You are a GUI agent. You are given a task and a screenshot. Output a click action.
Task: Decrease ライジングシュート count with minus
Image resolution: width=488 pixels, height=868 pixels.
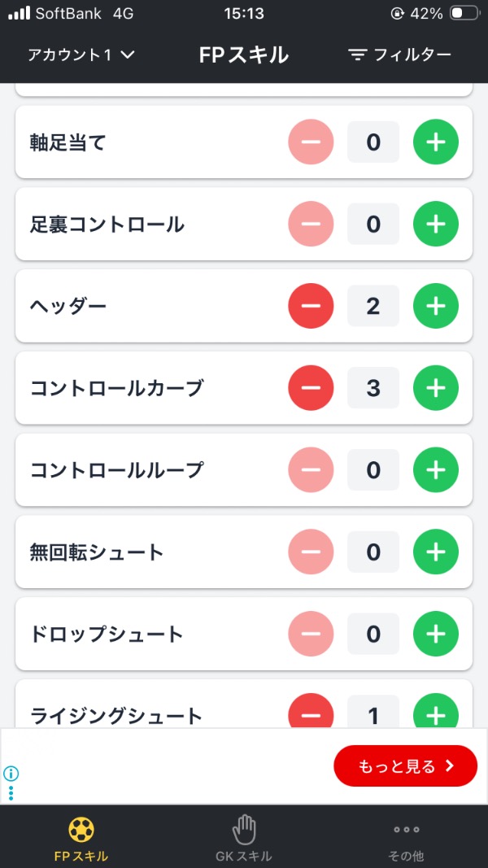pos(311,713)
